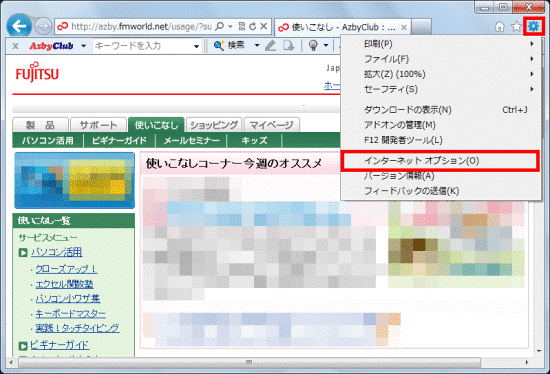The height and width of the screenshot is (374, 550).
Task: Click the search magnifier in address bar
Action: point(220,26)
